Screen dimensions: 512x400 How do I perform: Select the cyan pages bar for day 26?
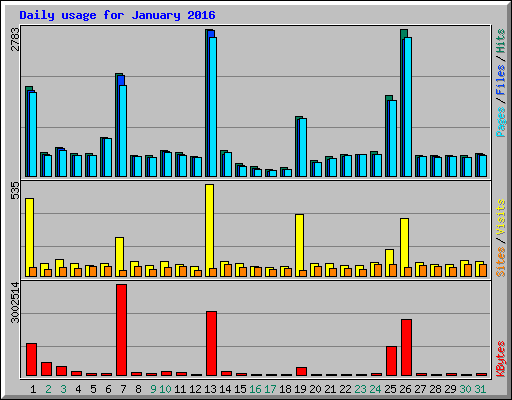coord(408,107)
